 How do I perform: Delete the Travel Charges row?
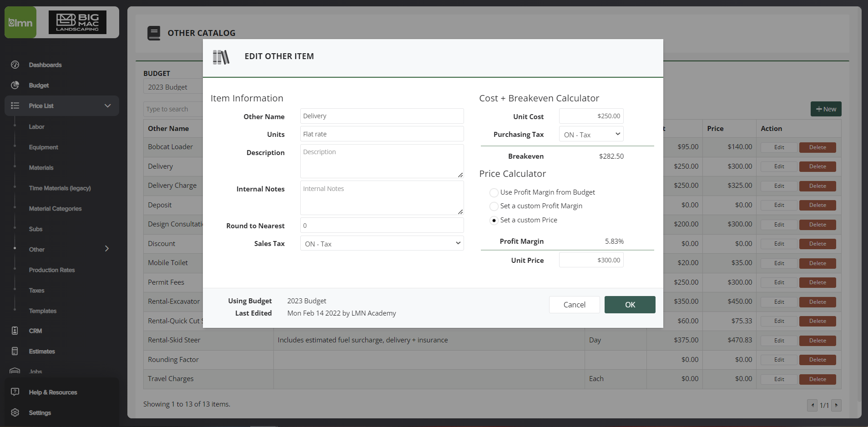tap(818, 379)
